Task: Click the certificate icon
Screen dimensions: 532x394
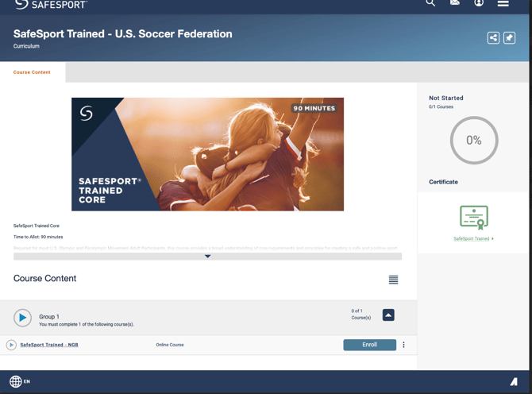Action: (474, 217)
